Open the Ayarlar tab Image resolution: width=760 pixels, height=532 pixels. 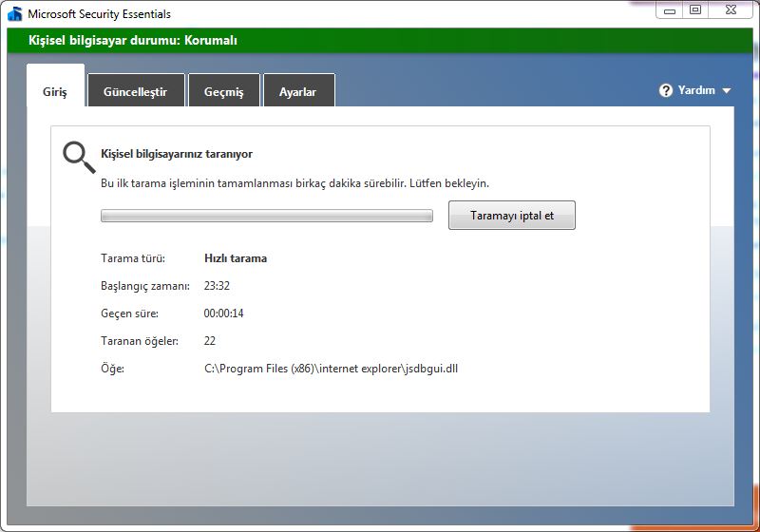click(298, 91)
